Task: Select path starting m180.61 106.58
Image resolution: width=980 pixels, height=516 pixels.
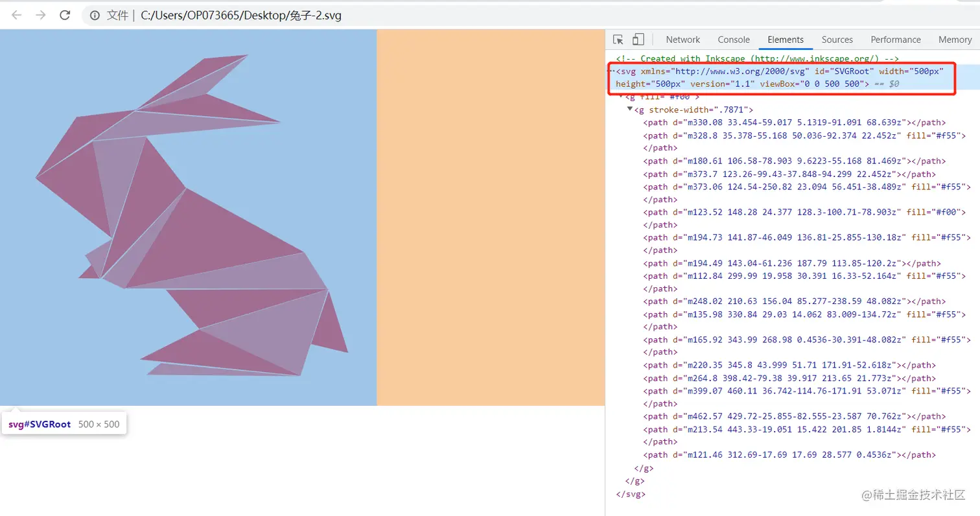Action: 795,161
